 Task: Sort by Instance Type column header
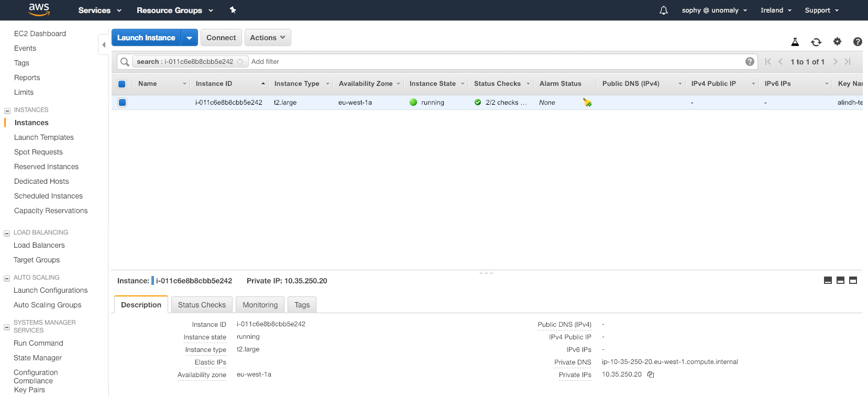tap(301, 84)
